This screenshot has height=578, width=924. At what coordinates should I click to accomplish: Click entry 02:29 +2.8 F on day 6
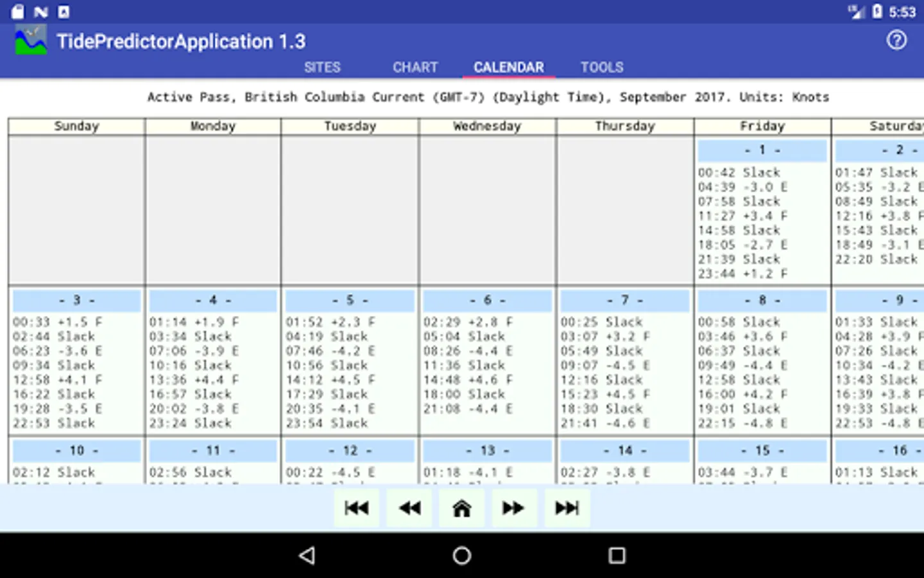click(468, 322)
